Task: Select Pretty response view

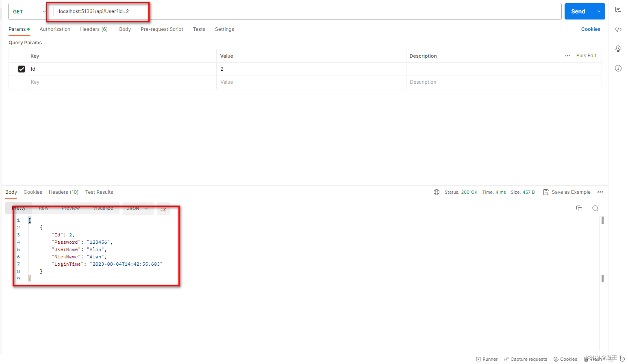Action: click(x=19, y=208)
